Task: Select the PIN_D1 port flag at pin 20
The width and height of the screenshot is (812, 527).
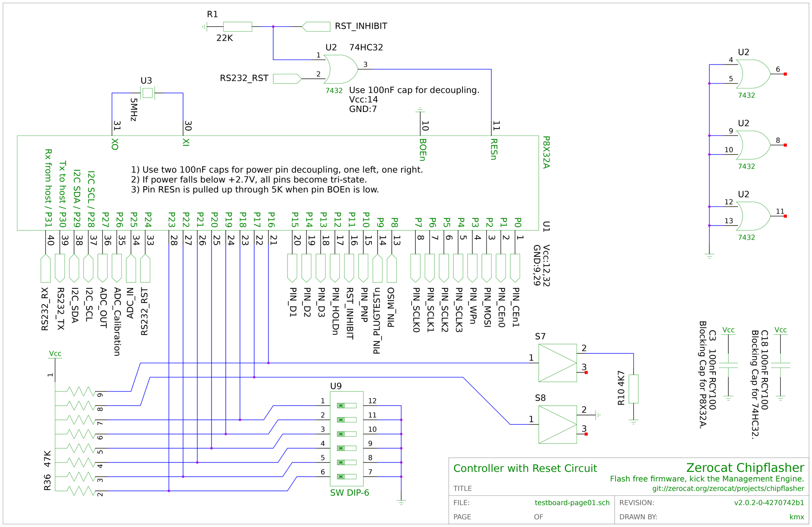Action: pyautogui.click(x=292, y=268)
